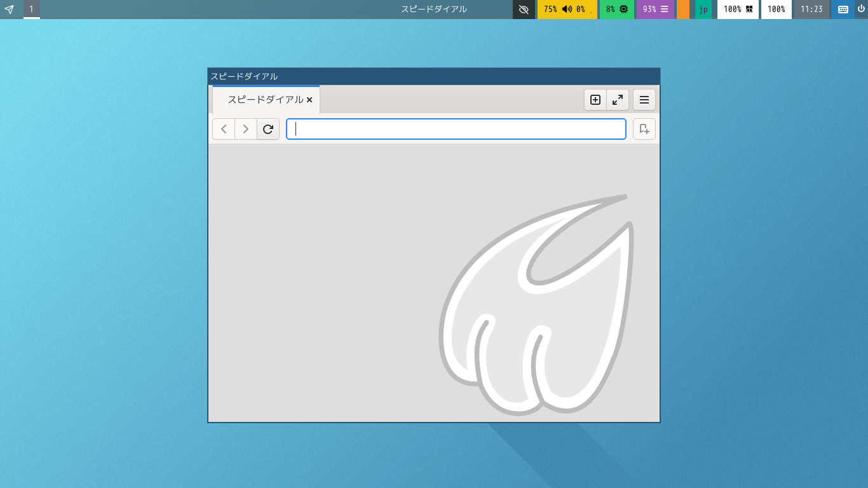The image size is (868, 488).
Task: Click the 100% indicator with the square icon
Action: [738, 10]
